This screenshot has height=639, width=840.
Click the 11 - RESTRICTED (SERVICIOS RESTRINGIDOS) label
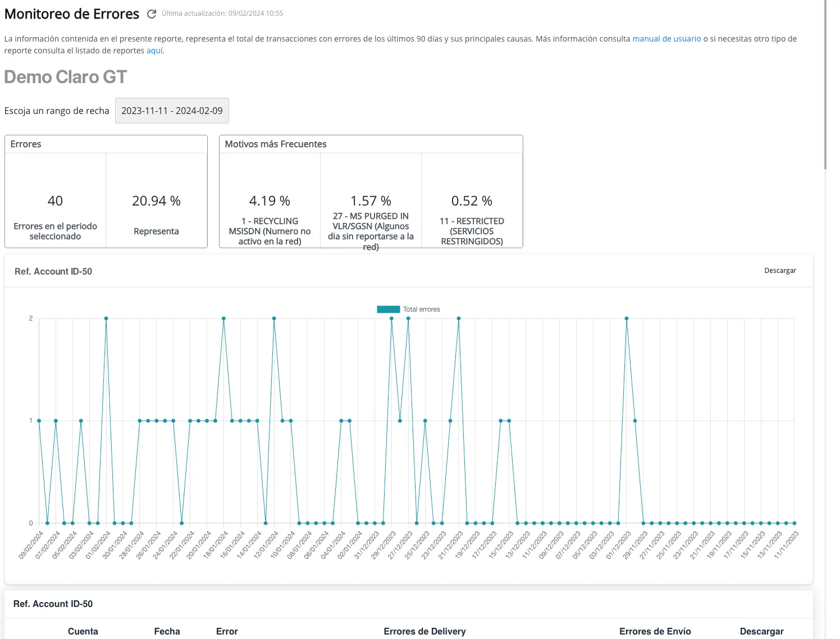[472, 231]
